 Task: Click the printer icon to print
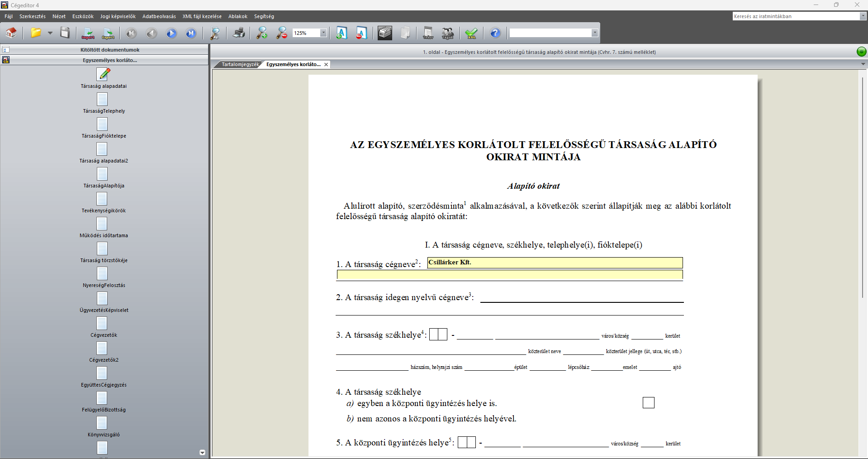click(x=239, y=33)
